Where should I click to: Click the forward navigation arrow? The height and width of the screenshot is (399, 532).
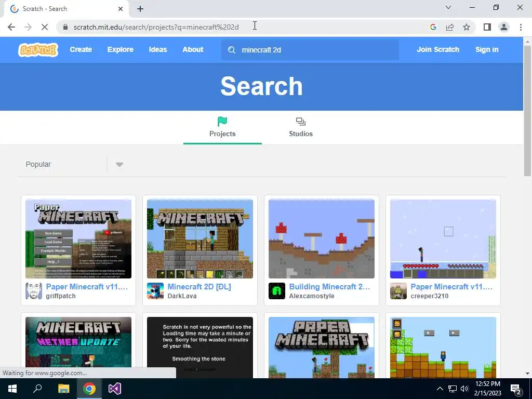click(x=28, y=27)
